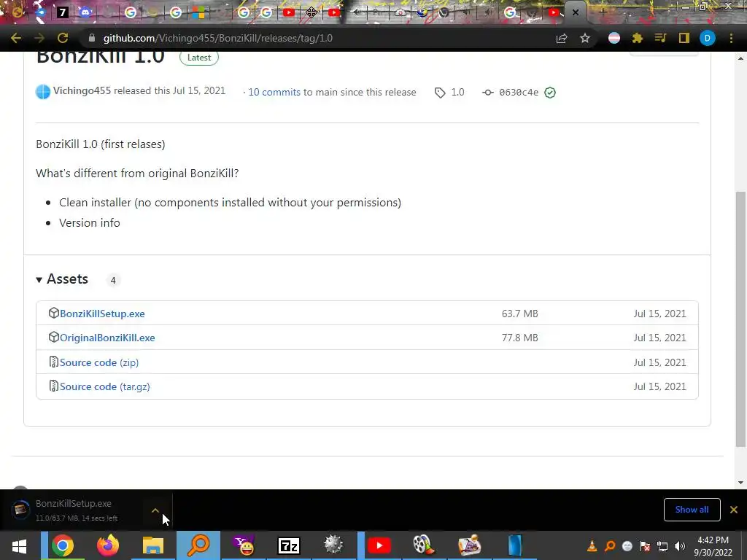Click the address bar URL
Image resolution: width=747 pixels, height=560 pixels.
(x=217, y=38)
